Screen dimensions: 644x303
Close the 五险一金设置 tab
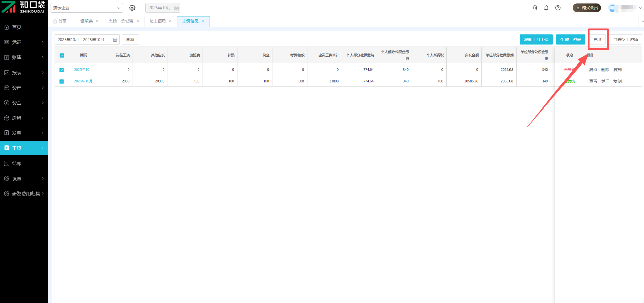tap(138, 21)
